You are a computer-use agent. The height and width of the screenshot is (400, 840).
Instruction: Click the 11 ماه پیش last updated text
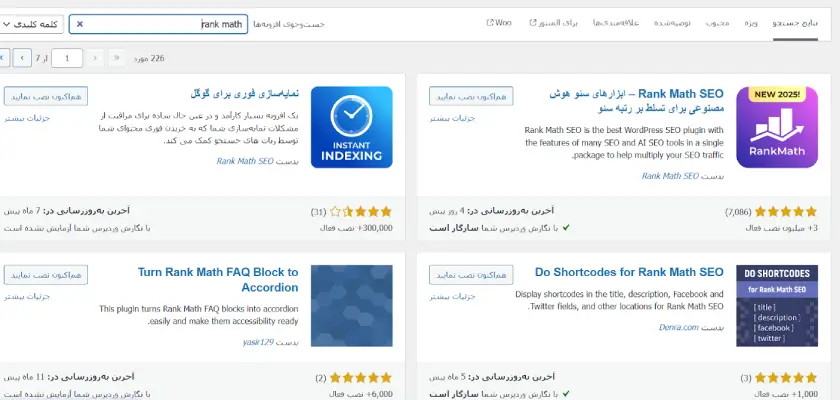pyautogui.click(x=24, y=377)
